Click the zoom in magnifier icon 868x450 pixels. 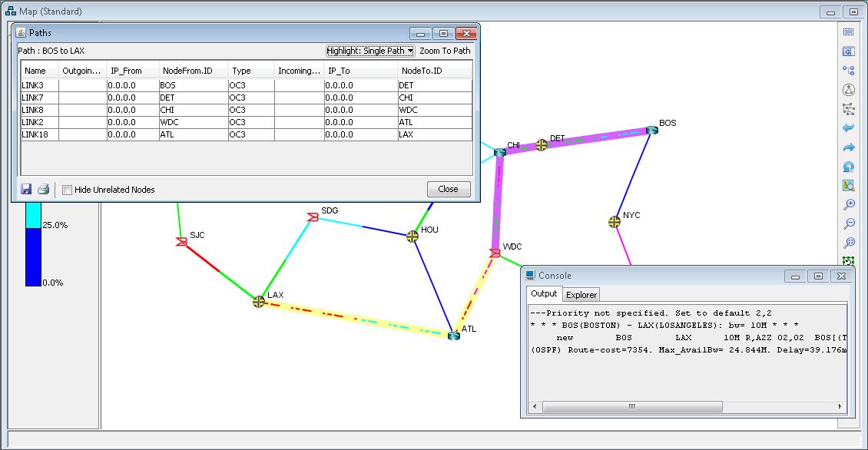click(x=849, y=205)
